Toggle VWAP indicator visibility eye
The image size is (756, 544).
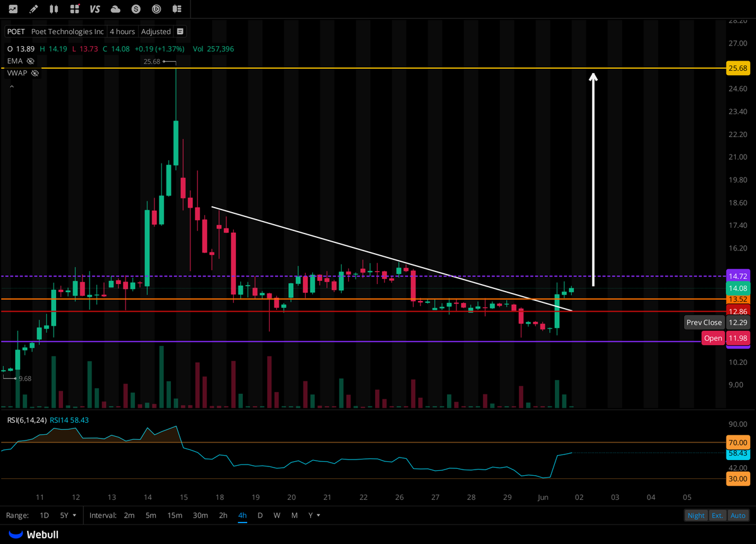coord(35,73)
